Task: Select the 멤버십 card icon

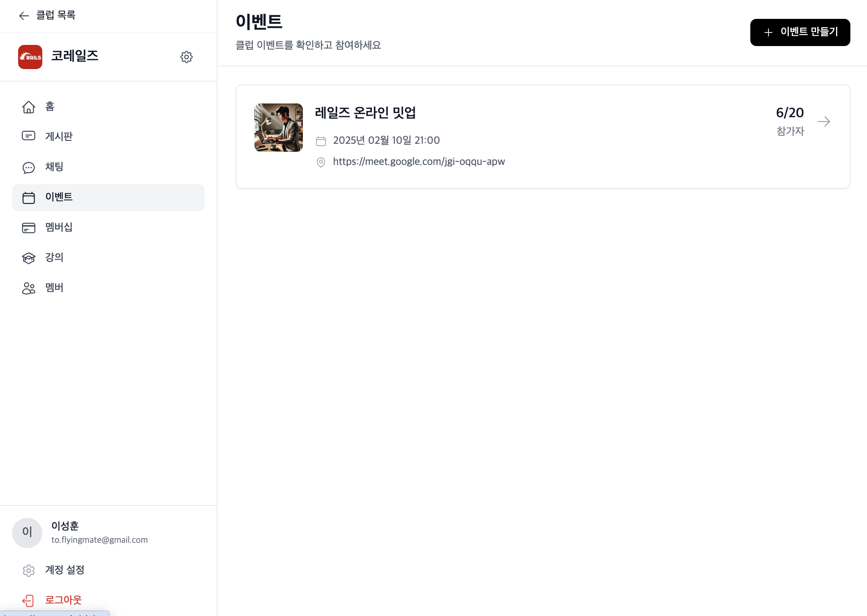Action: 28,228
